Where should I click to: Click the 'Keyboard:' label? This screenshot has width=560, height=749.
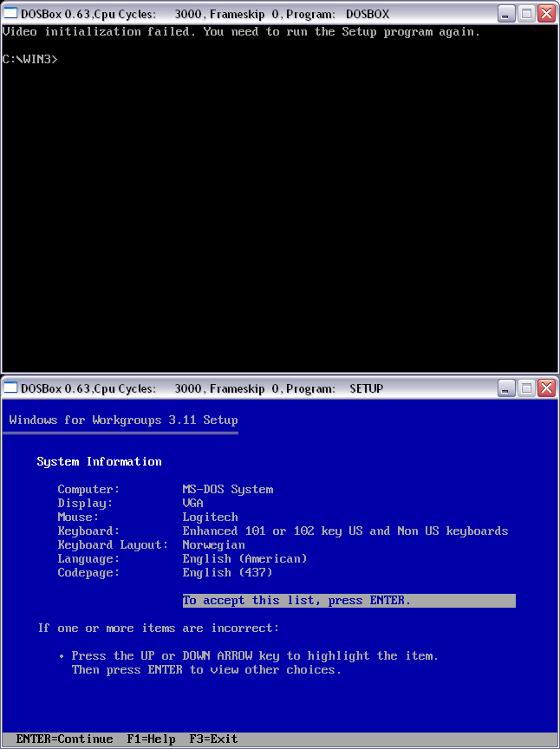click(89, 531)
